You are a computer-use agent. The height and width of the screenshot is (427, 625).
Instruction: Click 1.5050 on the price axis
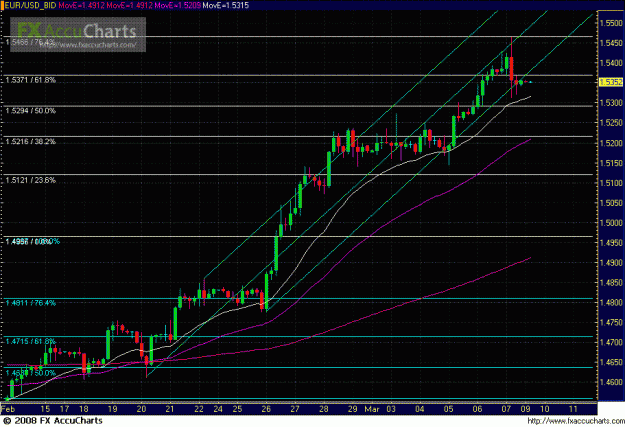click(x=611, y=203)
